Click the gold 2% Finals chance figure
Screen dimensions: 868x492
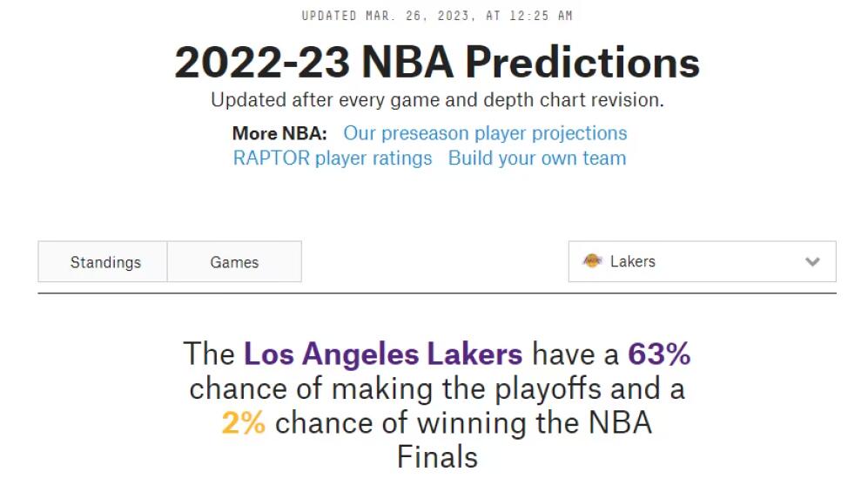[x=243, y=423]
